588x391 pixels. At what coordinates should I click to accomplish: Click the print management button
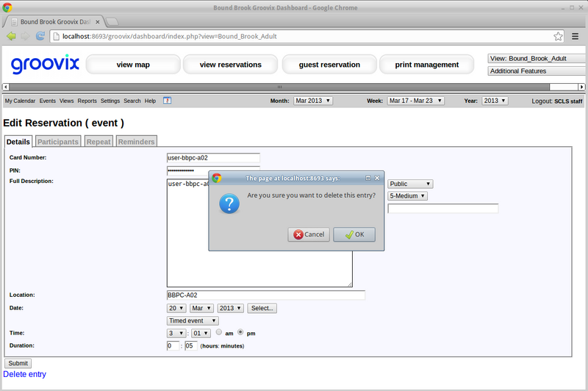[x=427, y=65]
